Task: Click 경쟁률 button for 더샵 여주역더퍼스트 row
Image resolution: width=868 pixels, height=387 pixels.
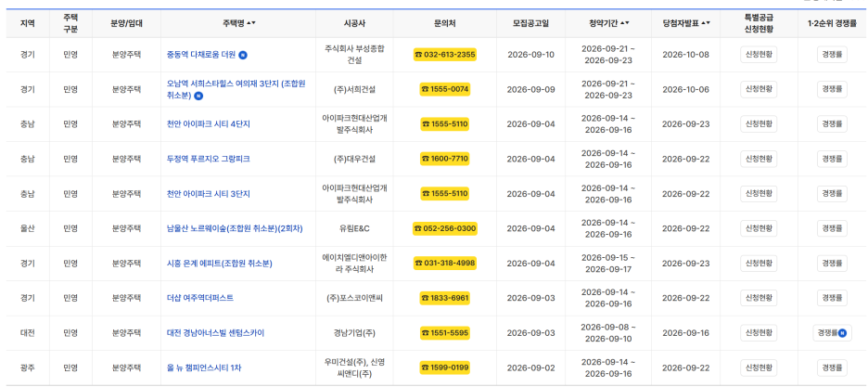Action: click(x=832, y=298)
